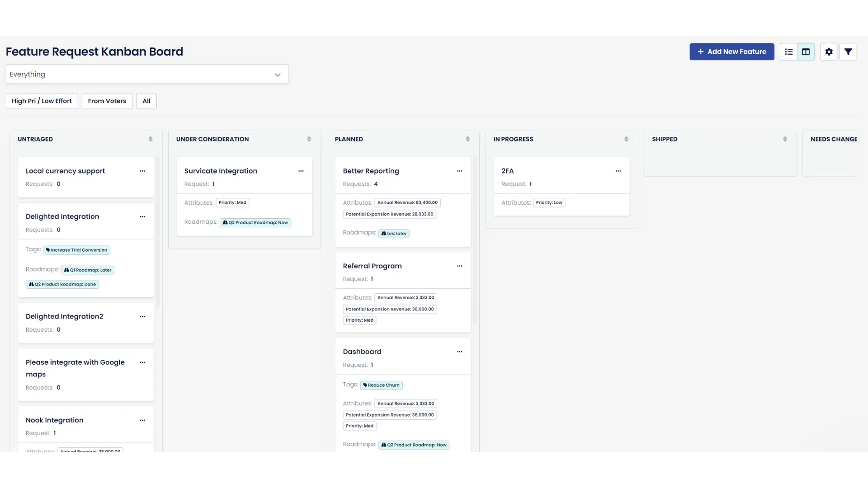Sort the Untriaged column
This screenshot has width=868, height=488.
pyautogui.click(x=151, y=139)
